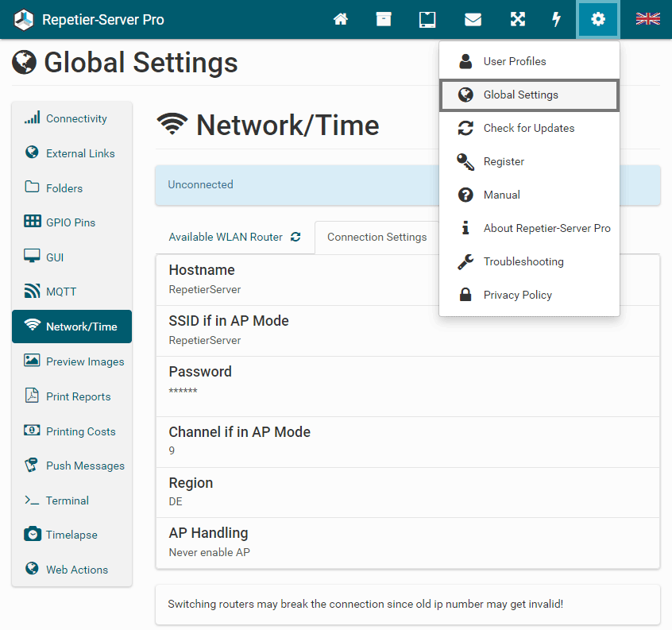This screenshot has width=672, height=630.
Task: Open the tablet screen icon in navbar
Action: click(x=427, y=19)
